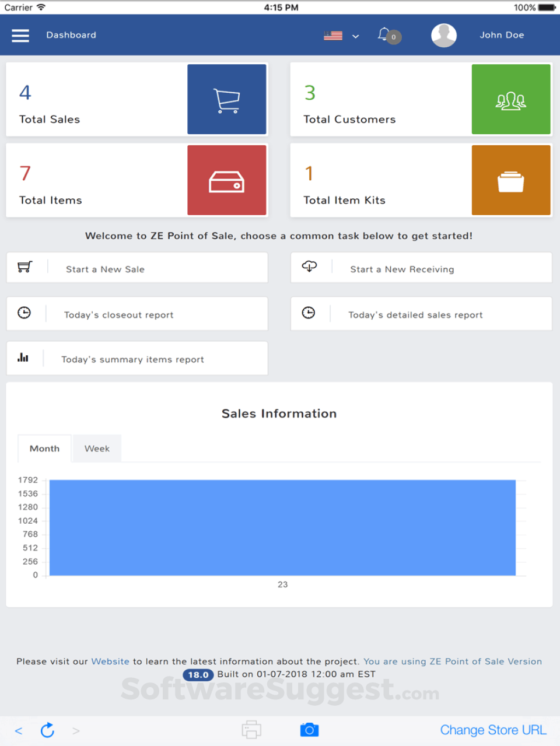Screen dimensions: 560x746
Task: Open Today's closeout report
Action: [x=137, y=314]
